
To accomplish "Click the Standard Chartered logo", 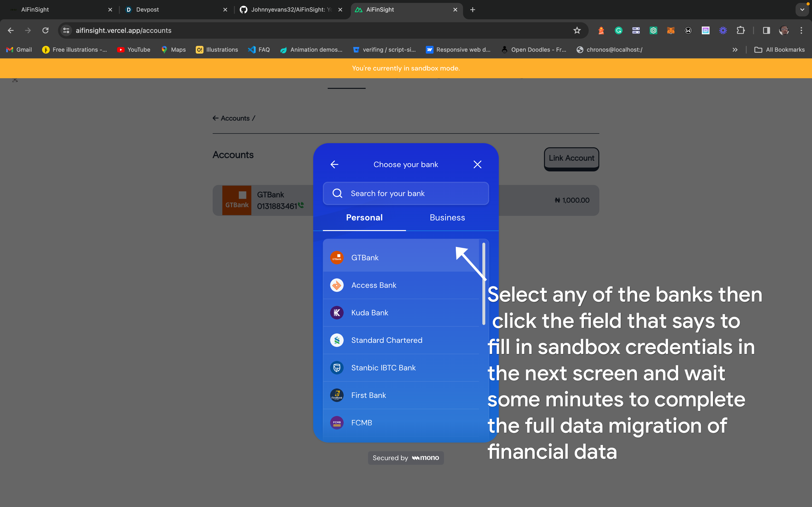I will pos(337,340).
